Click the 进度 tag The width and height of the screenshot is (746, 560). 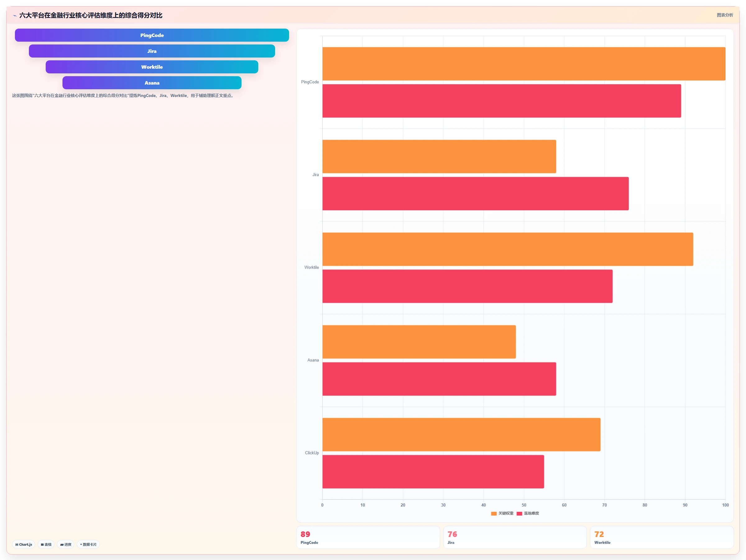point(66,544)
